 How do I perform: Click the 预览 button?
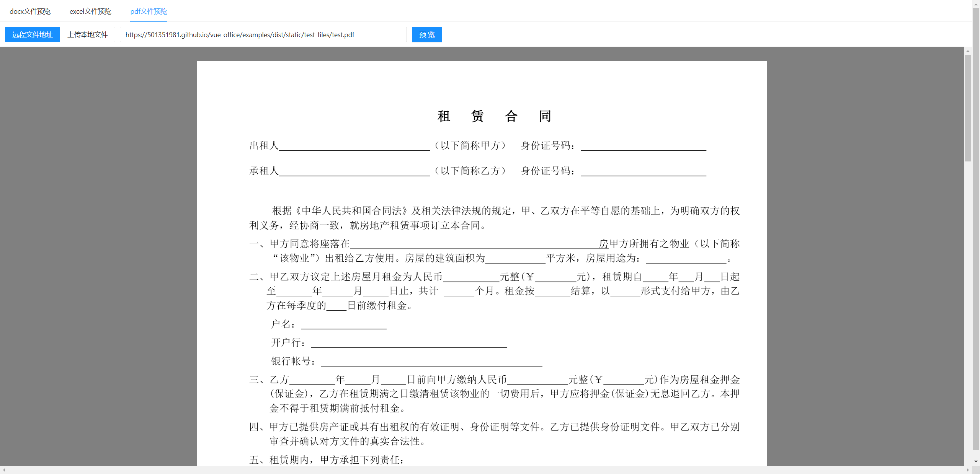click(427, 34)
